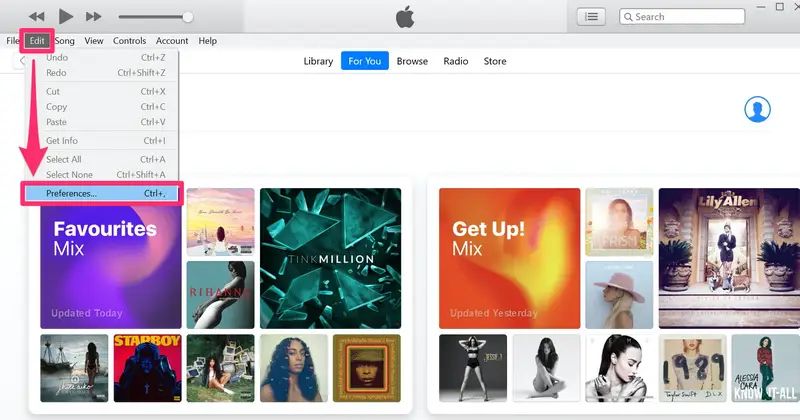Switch to the Browse tab

[x=412, y=61]
